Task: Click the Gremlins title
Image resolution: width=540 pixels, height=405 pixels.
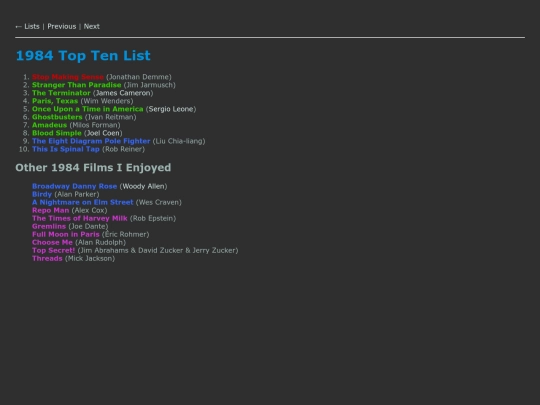Action: click(x=49, y=226)
